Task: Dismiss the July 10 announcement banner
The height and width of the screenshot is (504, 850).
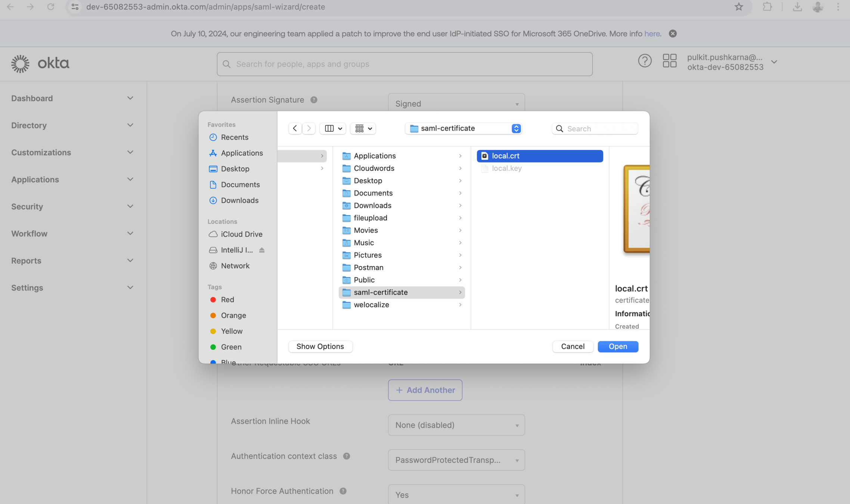Action: 673,34
